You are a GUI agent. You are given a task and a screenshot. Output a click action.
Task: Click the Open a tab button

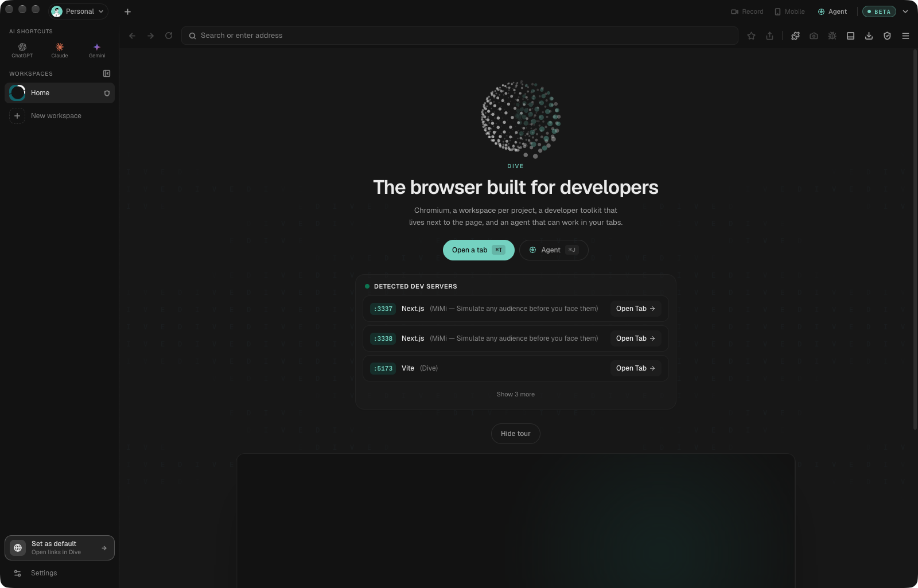tap(479, 250)
